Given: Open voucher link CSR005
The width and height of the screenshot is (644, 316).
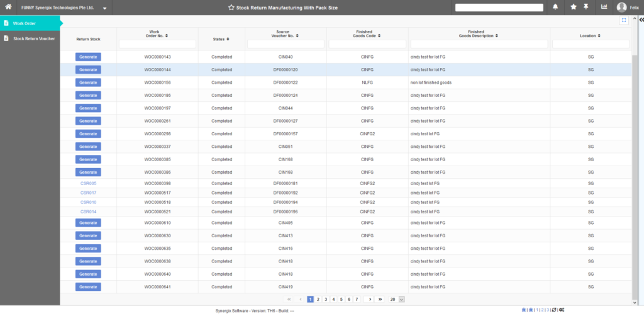Looking at the screenshot, I should pyautogui.click(x=88, y=183).
